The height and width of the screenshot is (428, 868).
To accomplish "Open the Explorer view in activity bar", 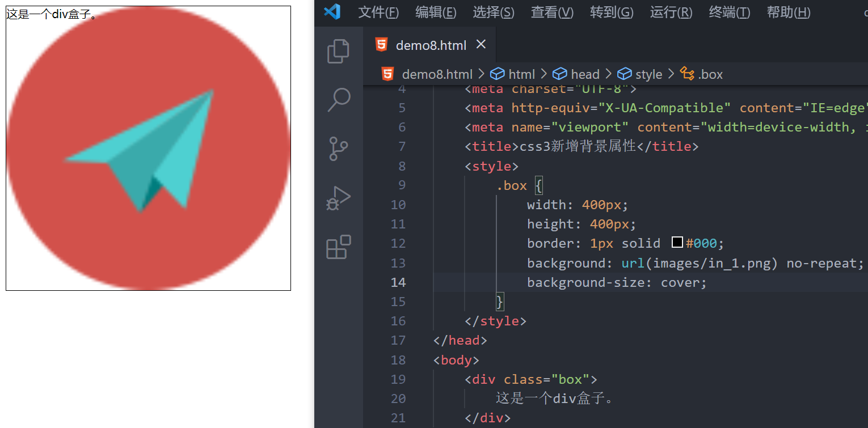I will [339, 51].
